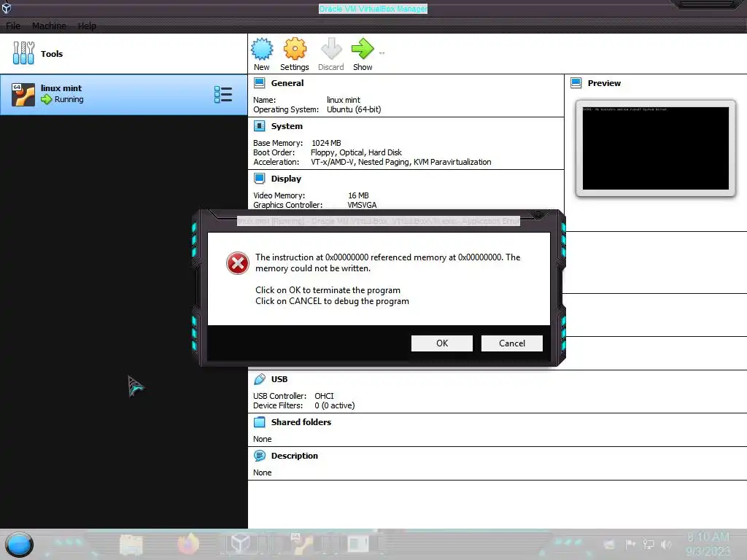Click the green Show arrow icon
This screenshot has height=560, width=747.
pos(363,49)
